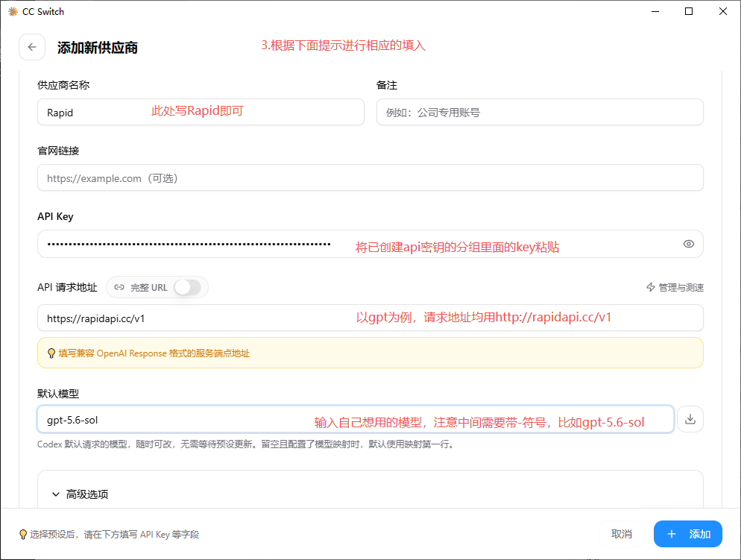Click the API Key label
Image resolution: width=741 pixels, height=560 pixels.
pyautogui.click(x=55, y=216)
